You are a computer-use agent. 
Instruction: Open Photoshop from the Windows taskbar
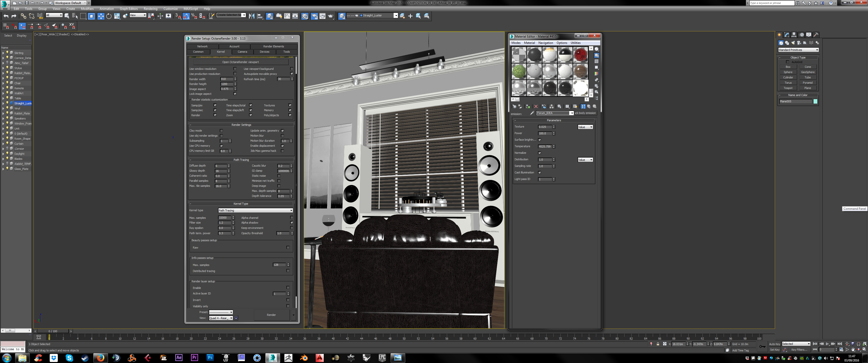tap(210, 358)
